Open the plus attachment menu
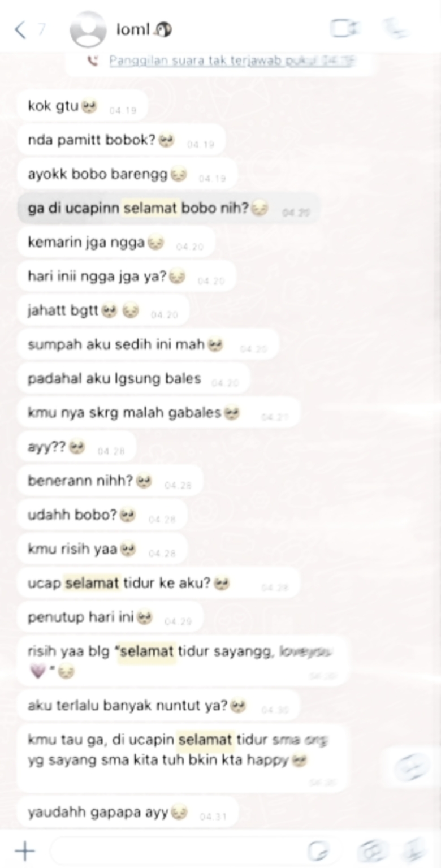Screen dimensions: 441x868 [x=24, y=850]
